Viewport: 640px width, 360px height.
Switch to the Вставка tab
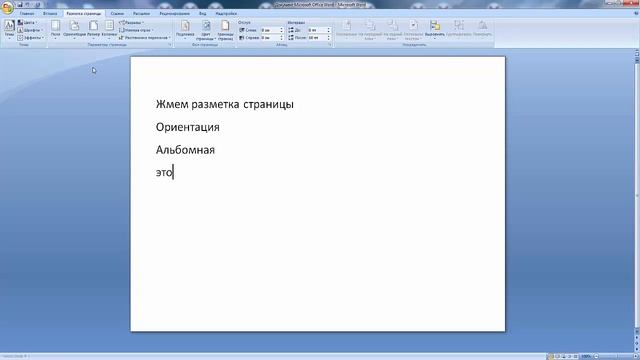[x=50, y=13]
